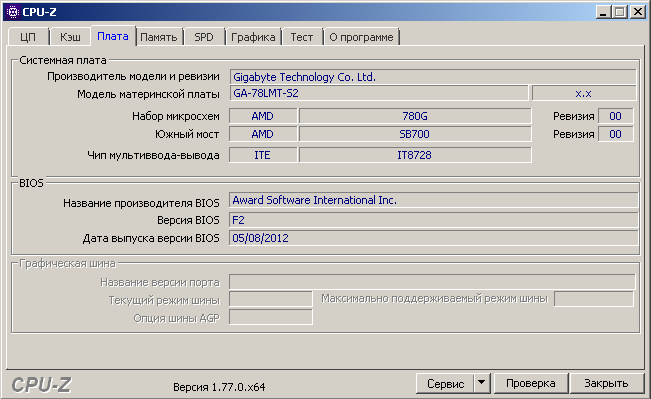Click the Award Software International Inc. field
The image size is (651, 399).
433,200
